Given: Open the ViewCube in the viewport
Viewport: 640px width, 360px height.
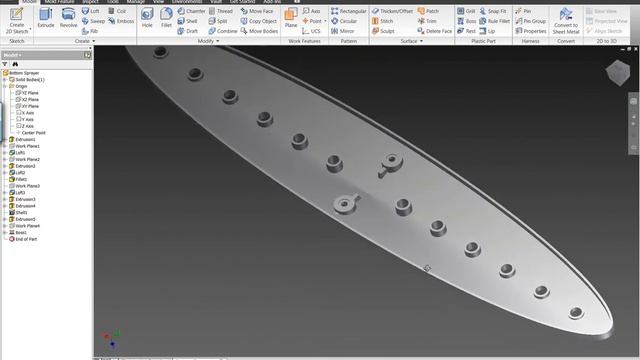Looking at the screenshot, I should coord(618,73).
